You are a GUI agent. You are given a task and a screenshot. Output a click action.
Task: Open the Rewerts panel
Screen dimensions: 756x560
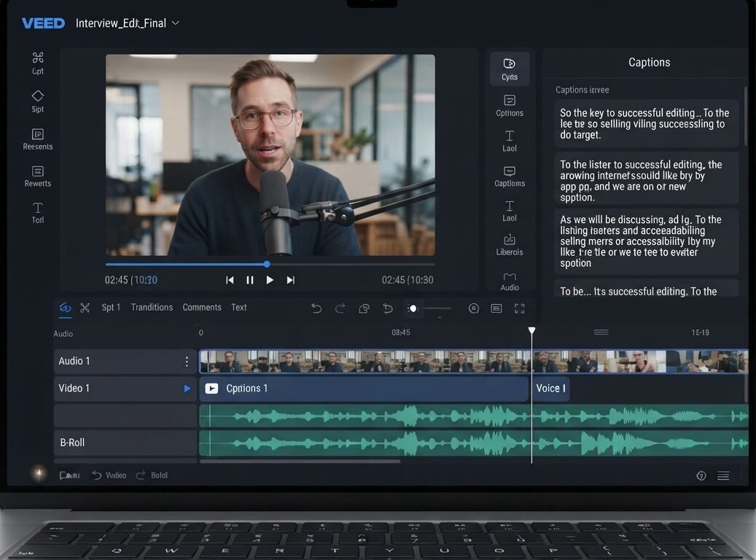tap(38, 176)
